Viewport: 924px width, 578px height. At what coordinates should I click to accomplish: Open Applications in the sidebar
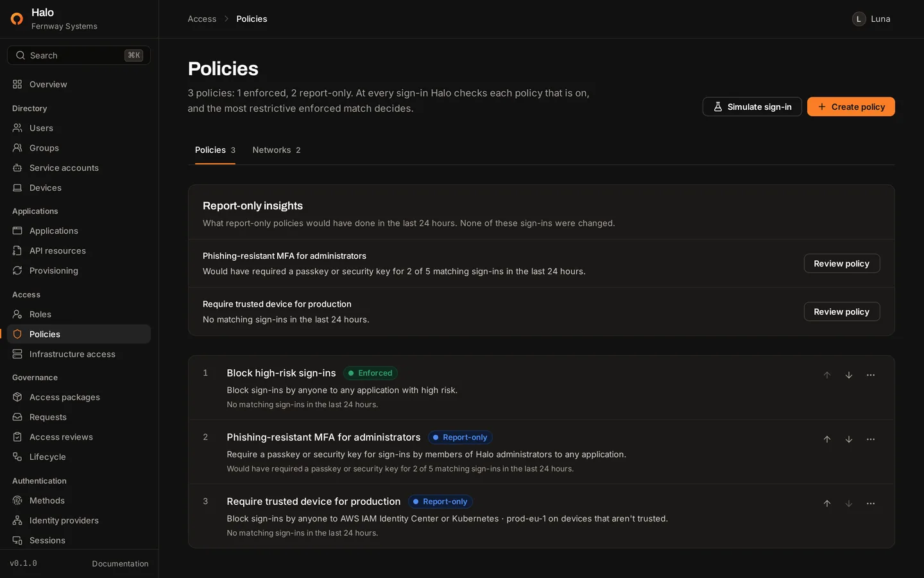[79, 231]
